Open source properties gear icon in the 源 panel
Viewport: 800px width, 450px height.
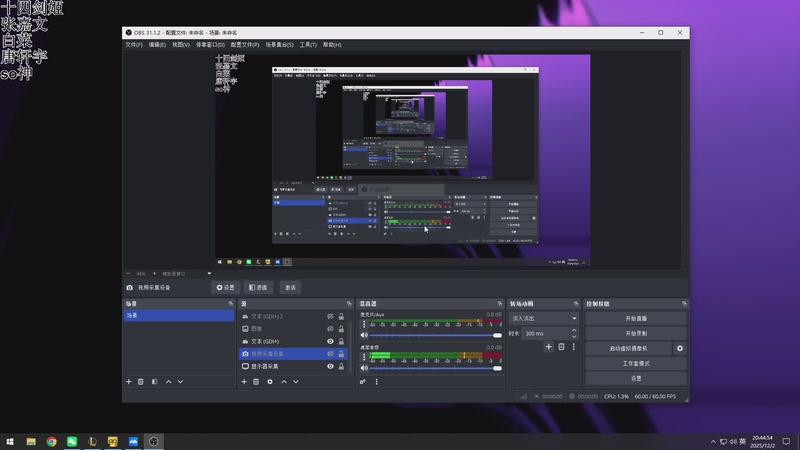coord(270,382)
